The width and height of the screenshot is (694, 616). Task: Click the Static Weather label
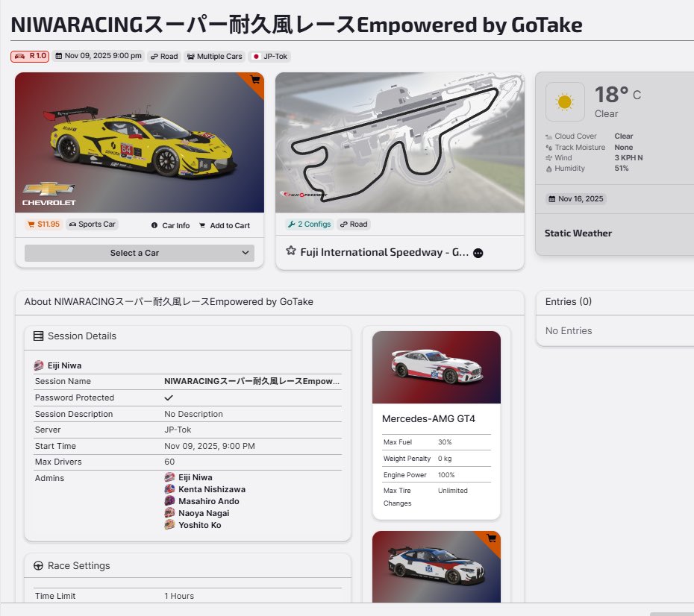578,233
